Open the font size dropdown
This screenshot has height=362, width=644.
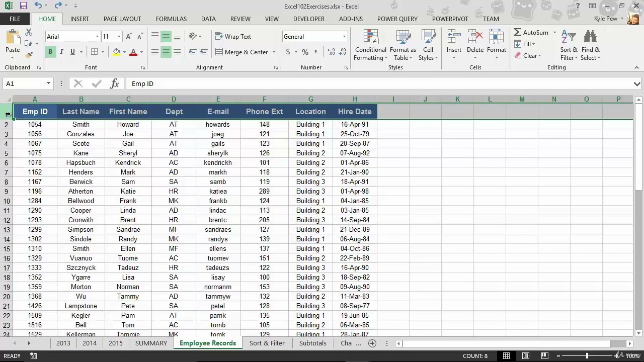(x=119, y=37)
